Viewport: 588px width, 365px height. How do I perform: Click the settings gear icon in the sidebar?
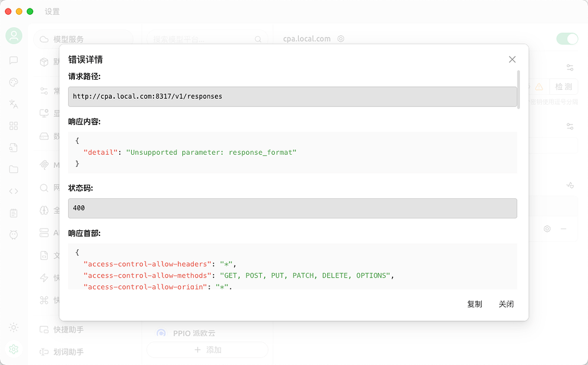14,349
